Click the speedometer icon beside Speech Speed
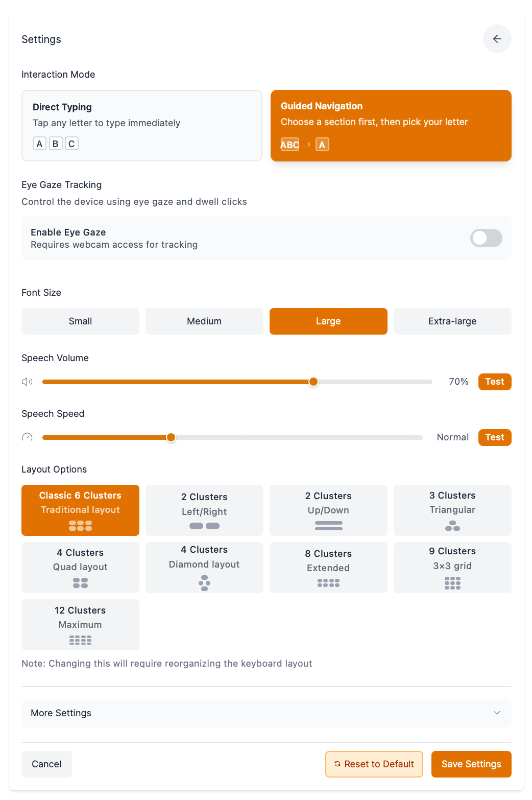The height and width of the screenshot is (800, 532). click(27, 437)
